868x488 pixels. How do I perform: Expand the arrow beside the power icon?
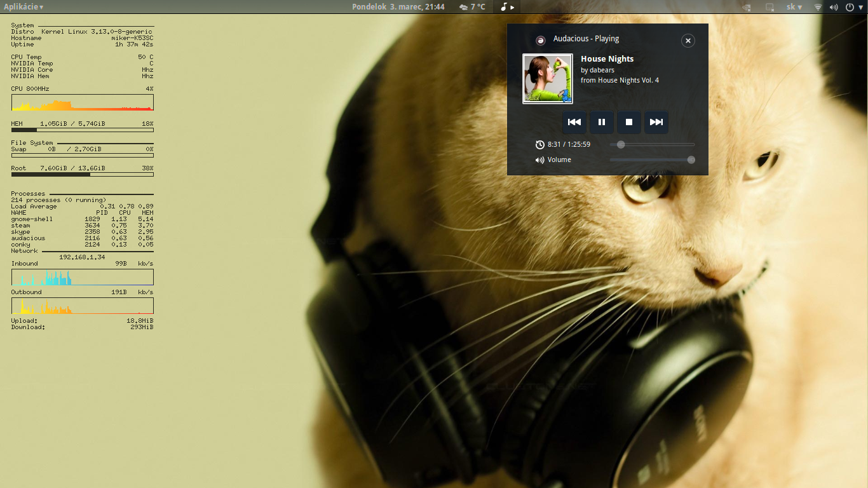click(860, 8)
